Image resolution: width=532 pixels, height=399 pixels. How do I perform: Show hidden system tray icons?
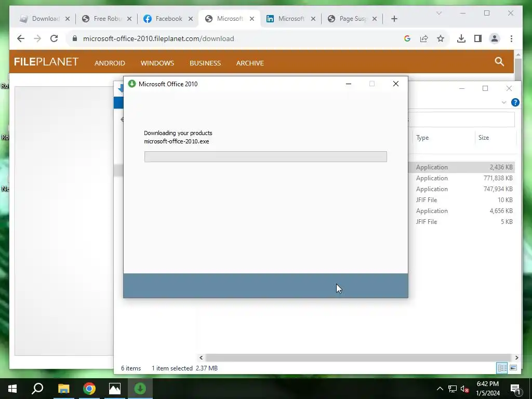pyautogui.click(x=440, y=389)
